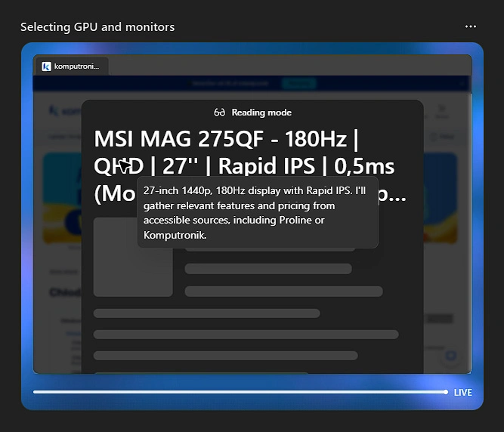Select the komputronik browser tab

pyautogui.click(x=72, y=66)
